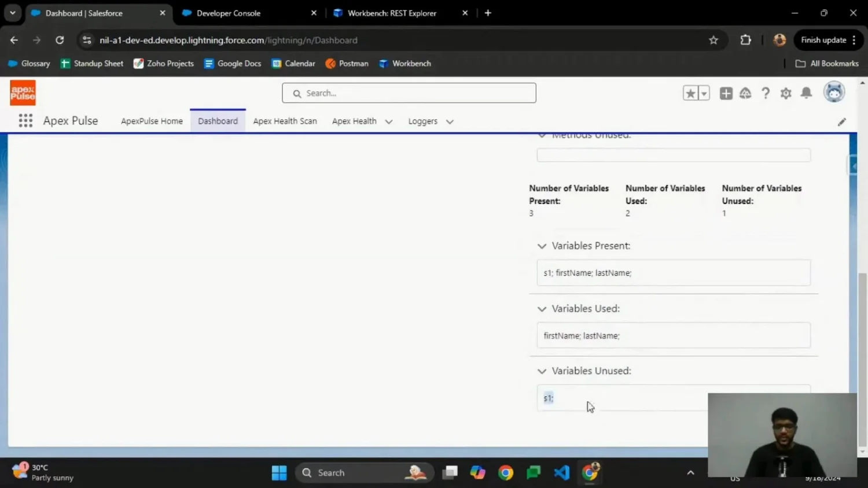Image resolution: width=868 pixels, height=488 pixels.
Task: Open the Apex Health dropdown menu
Action: [x=388, y=121]
